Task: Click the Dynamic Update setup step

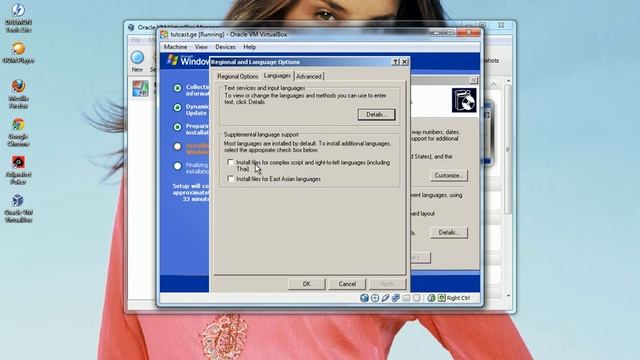Action: (192, 110)
